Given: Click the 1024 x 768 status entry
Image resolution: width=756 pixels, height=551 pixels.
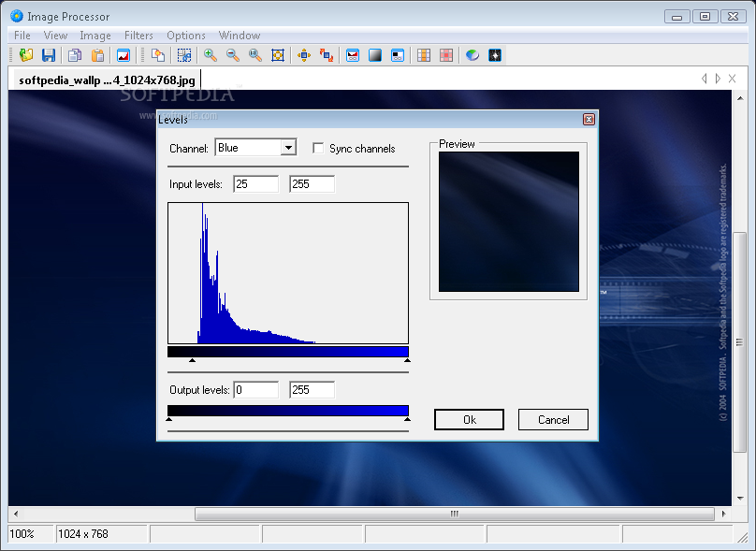Looking at the screenshot, I should tap(101, 534).
